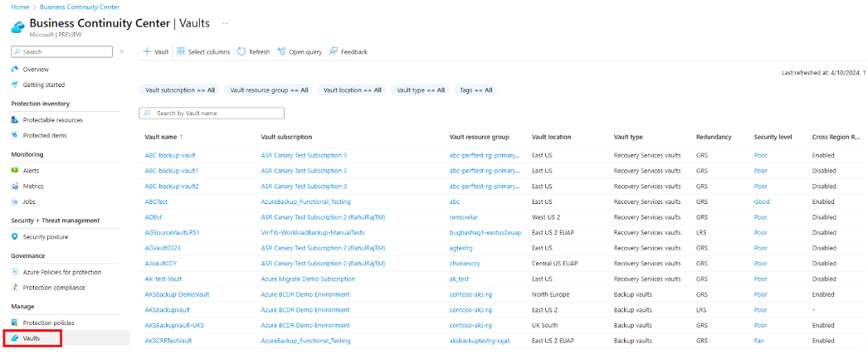
Task: Click Home breadcrumb link
Action: click(20, 7)
